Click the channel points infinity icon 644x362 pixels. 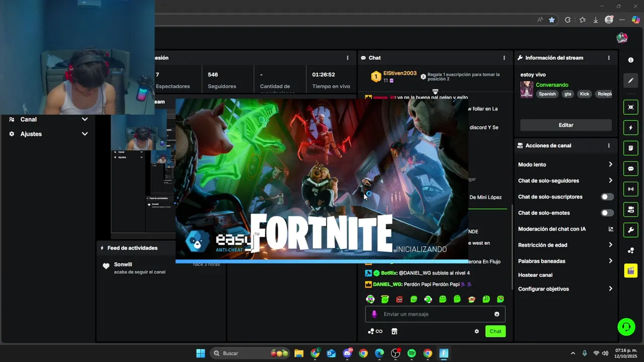point(375,331)
